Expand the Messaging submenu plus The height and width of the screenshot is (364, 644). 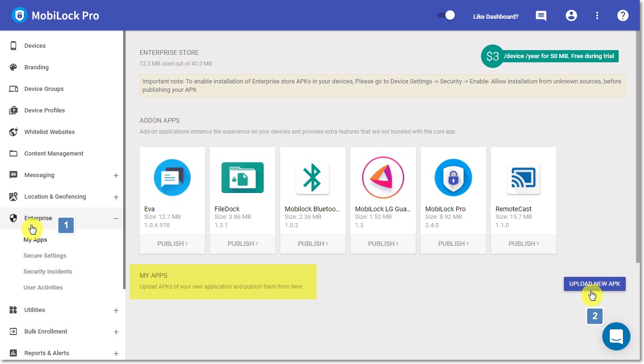click(116, 176)
